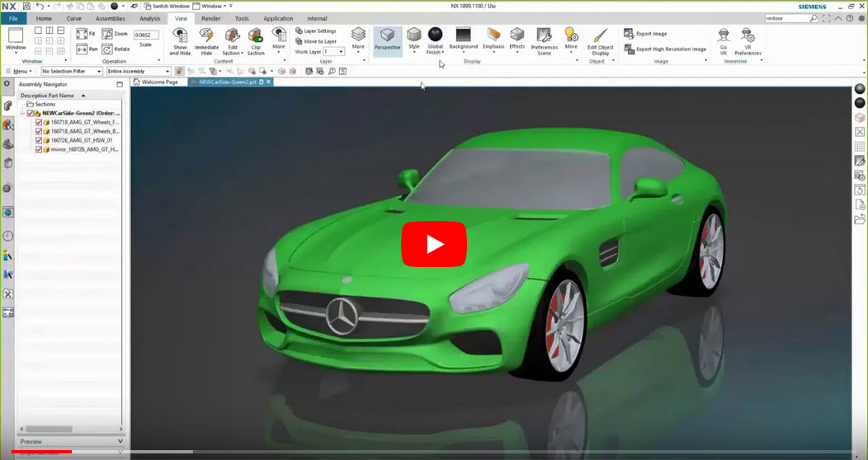
Task: Switch to the Curve ribbon tab
Action: point(73,18)
